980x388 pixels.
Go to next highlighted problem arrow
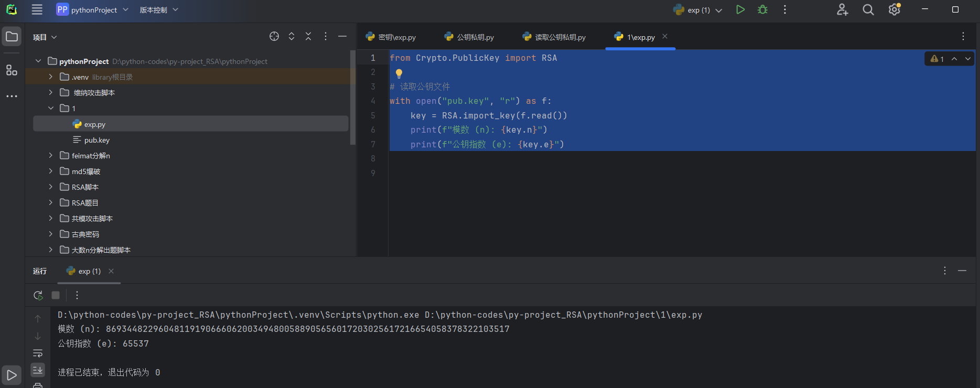click(x=968, y=59)
